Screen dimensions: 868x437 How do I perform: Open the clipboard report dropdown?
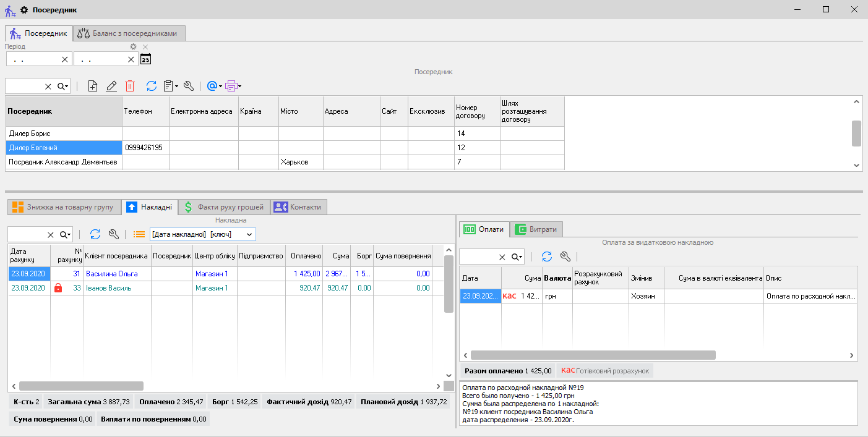tap(170, 87)
